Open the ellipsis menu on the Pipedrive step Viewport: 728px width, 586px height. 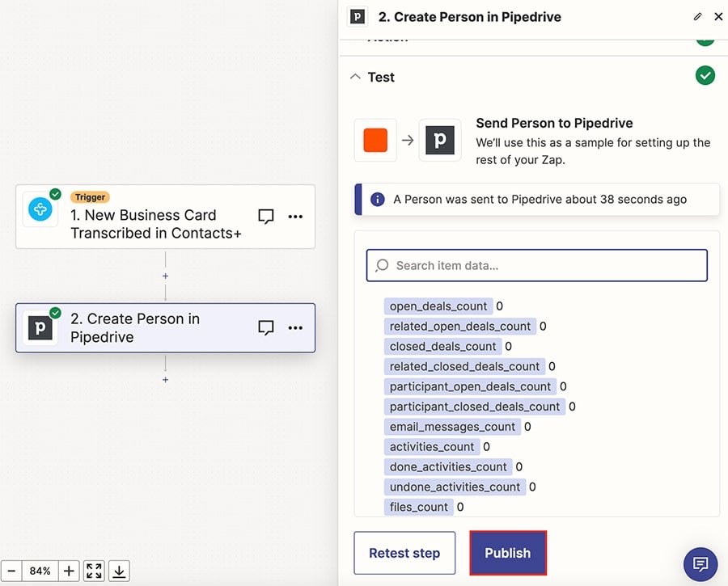pyautogui.click(x=295, y=327)
